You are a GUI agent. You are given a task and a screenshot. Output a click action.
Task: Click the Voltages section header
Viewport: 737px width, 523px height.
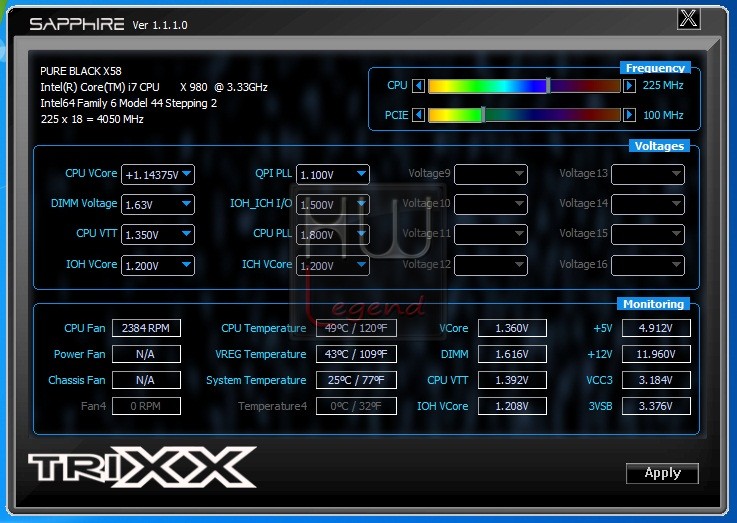pyautogui.click(x=659, y=146)
